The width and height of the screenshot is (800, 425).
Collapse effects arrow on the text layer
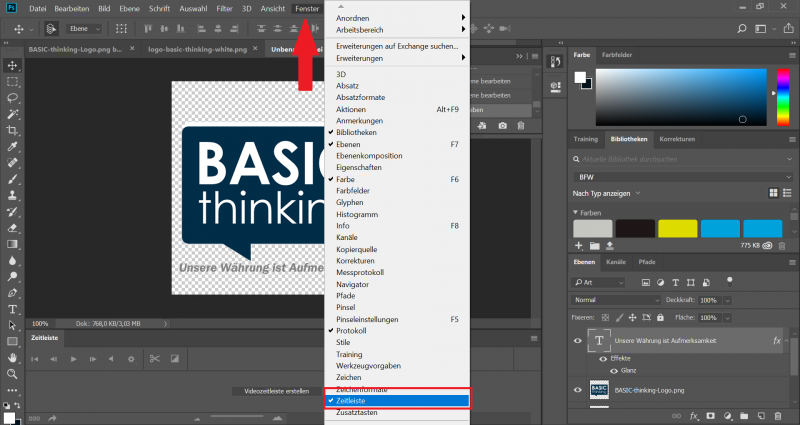786,341
